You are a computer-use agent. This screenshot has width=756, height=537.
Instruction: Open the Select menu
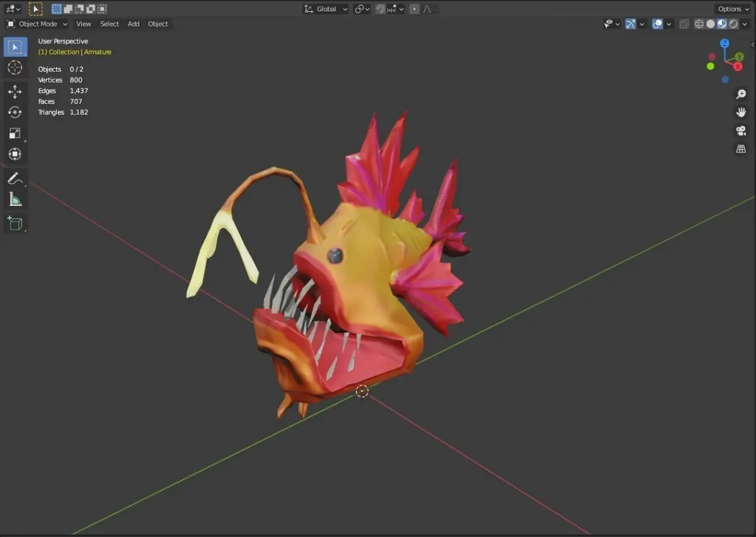click(x=110, y=24)
